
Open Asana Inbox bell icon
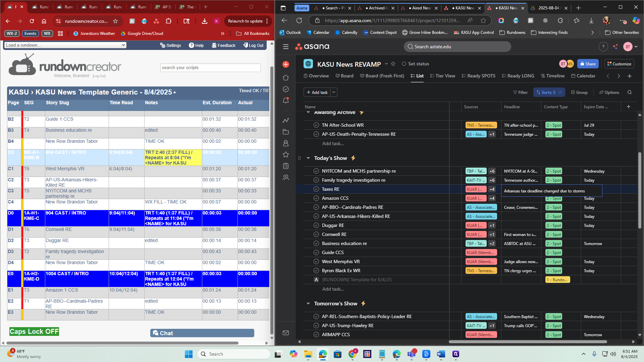286,100
